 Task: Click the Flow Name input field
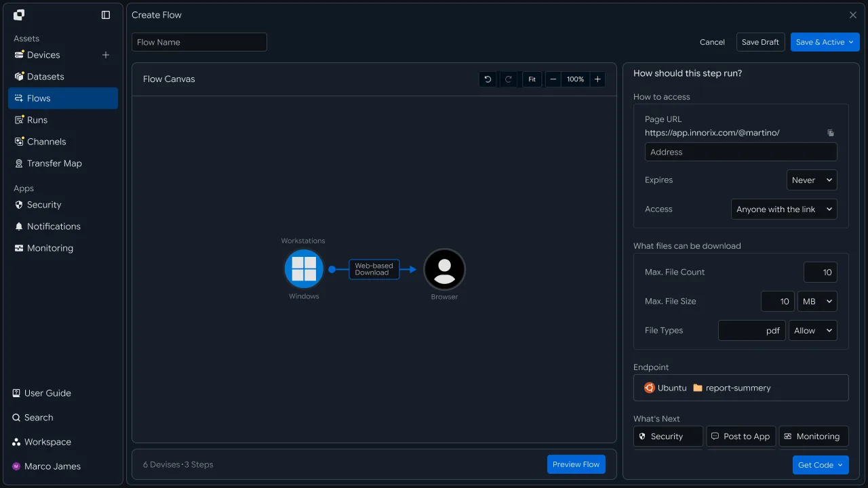[199, 42]
